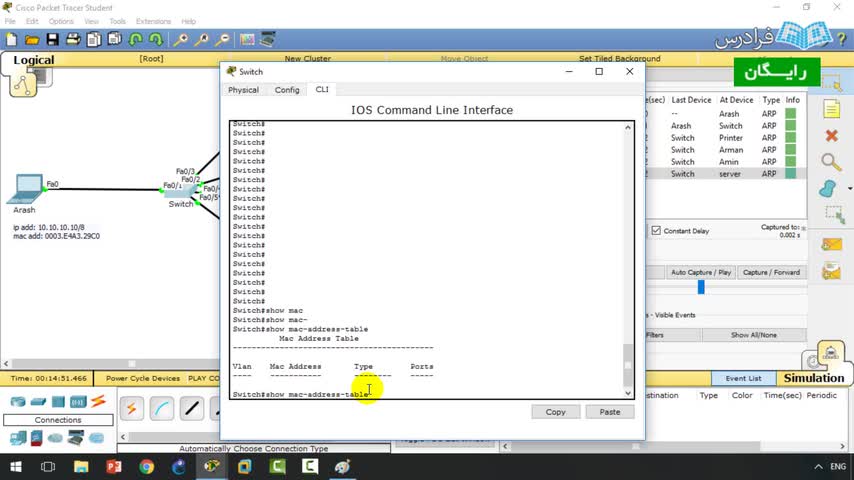Click the Copy button in Switch window
Viewport: 854px width, 480px height.
coord(556,412)
